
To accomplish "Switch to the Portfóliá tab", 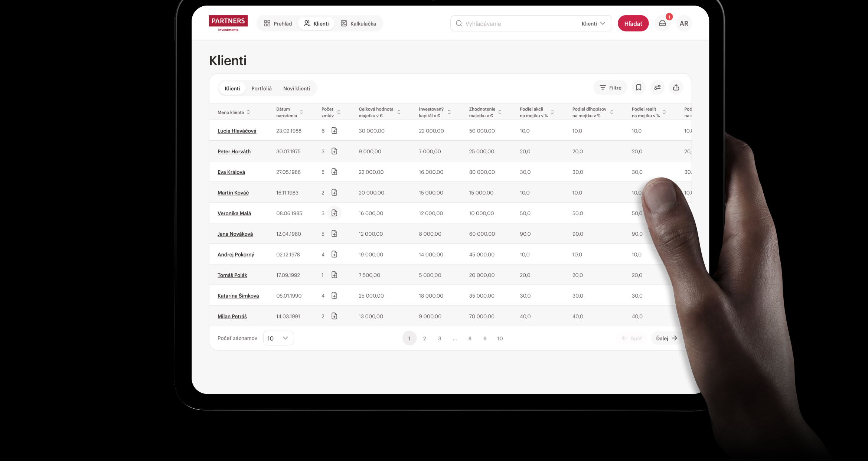I will click(261, 88).
